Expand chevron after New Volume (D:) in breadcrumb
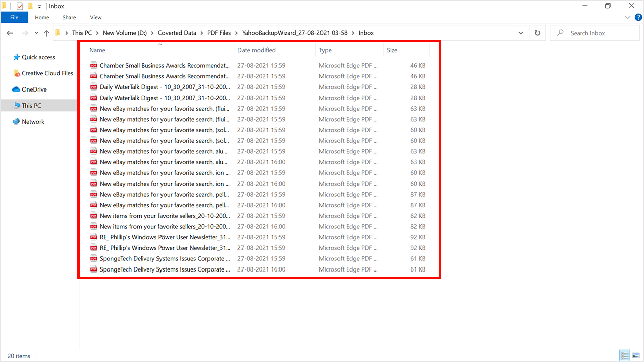 coord(152,33)
